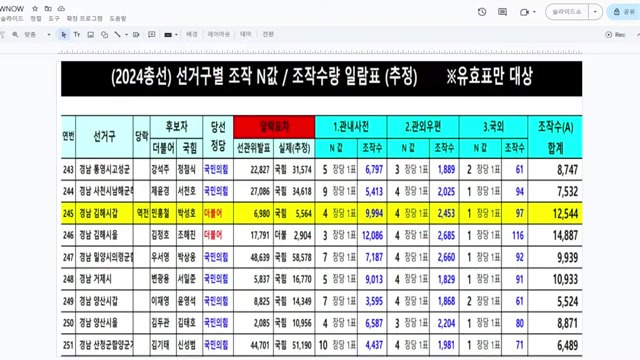This screenshot has height=360, width=640.
Task: Click the 3.국외 header cell
Action: point(493,127)
